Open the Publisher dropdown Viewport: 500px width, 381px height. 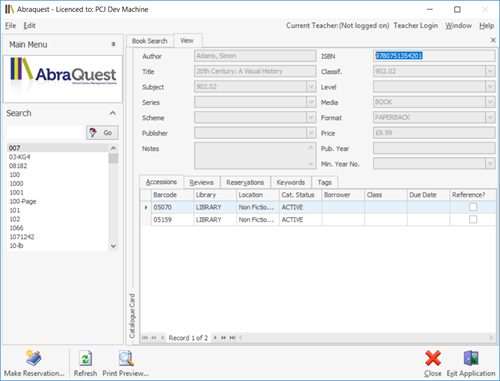311,133
